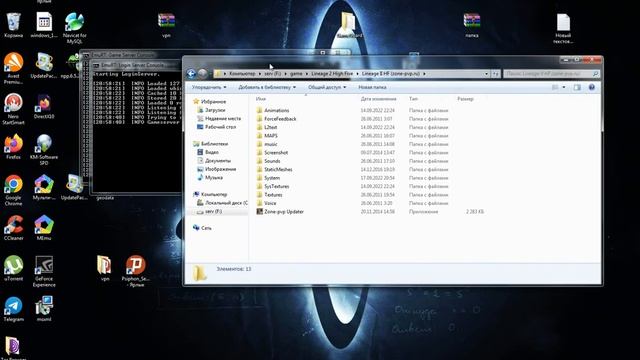Open CCleaner desktop shortcut
640x360 pixels.
pyautogui.click(x=13, y=228)
